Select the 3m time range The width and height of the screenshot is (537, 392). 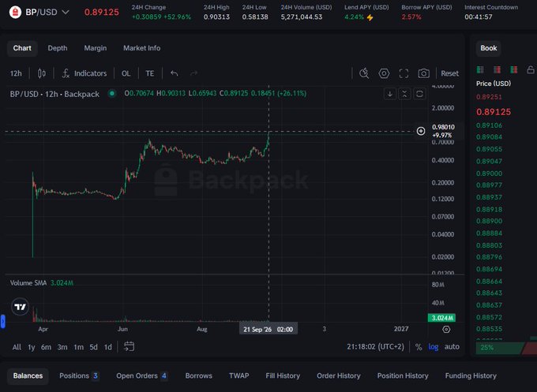(x=62, y=347)
